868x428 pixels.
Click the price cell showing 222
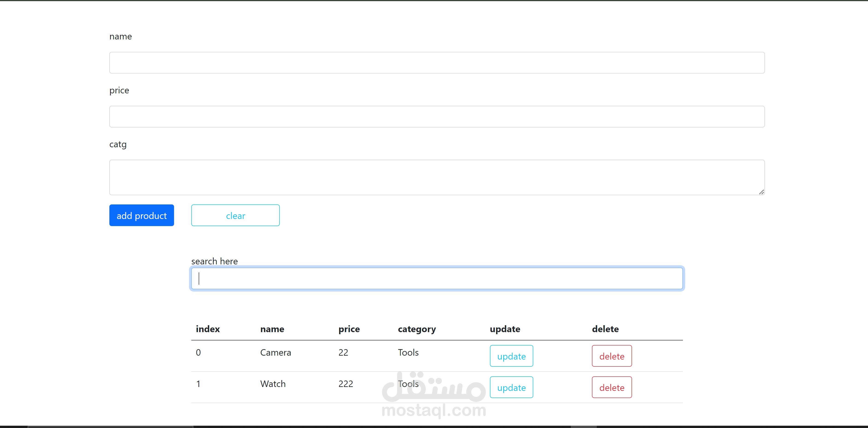345,384
